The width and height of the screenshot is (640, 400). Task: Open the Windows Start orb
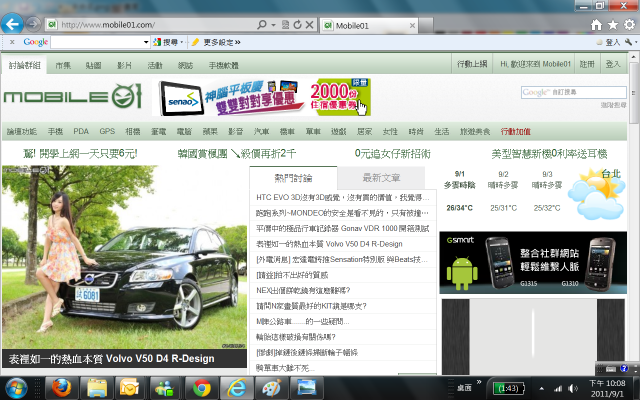[x=16, y=388]
